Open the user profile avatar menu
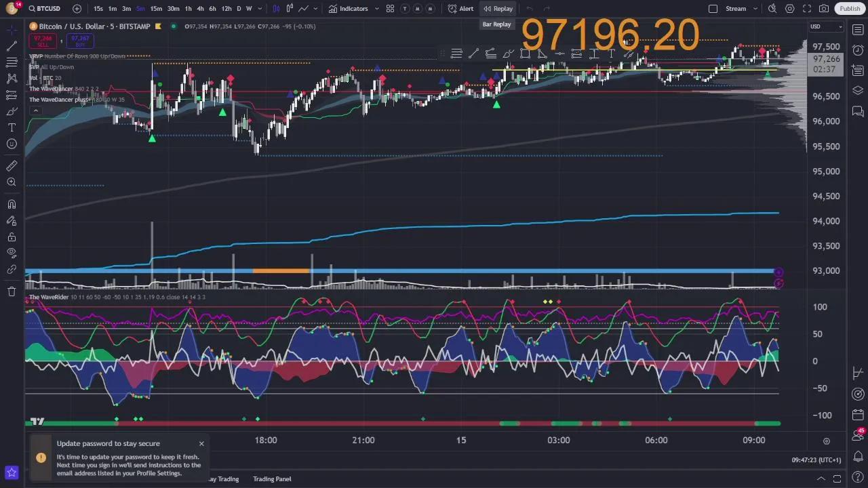Image resolution: width=868 pixels, height=488 pixels. (x=12, y=8)
